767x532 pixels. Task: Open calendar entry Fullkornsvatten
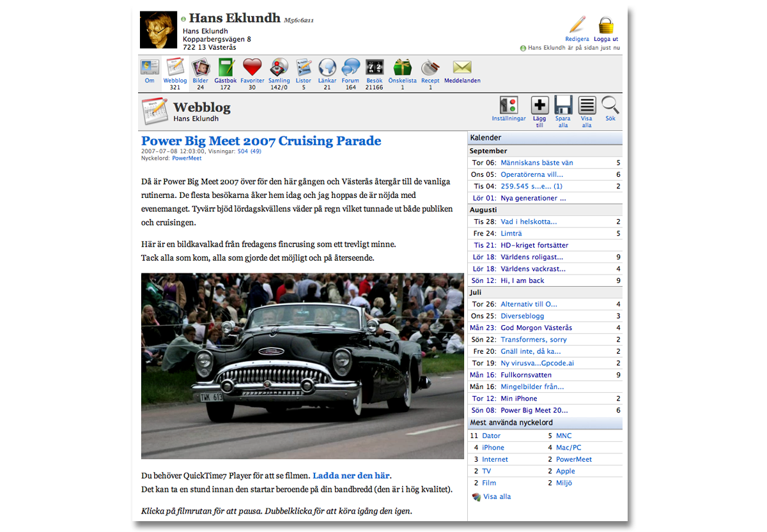coord(526,375)
